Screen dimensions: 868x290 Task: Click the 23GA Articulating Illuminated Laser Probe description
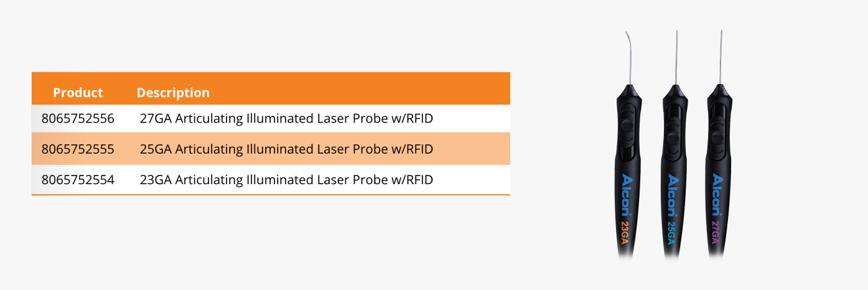[x=286, y=180]
